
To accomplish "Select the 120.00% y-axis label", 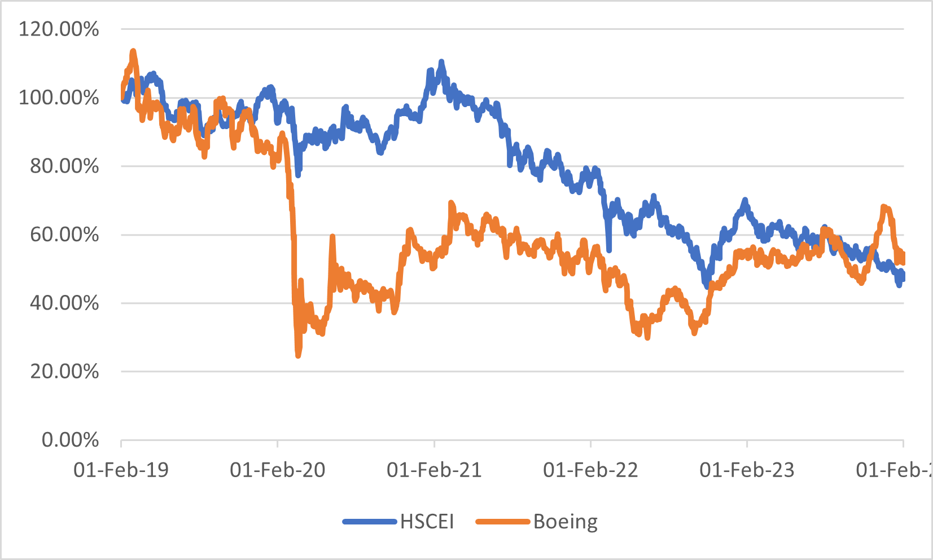I will pyautogui.click(x=59, y=29).
